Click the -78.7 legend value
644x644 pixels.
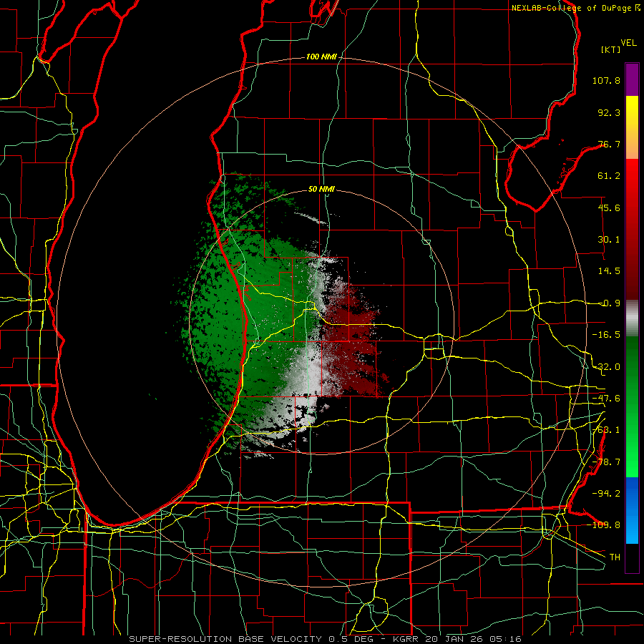point(606,462)
